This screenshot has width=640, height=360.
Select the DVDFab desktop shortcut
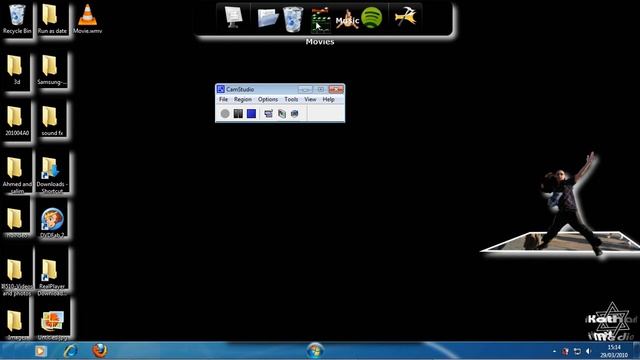pos(52,223)
